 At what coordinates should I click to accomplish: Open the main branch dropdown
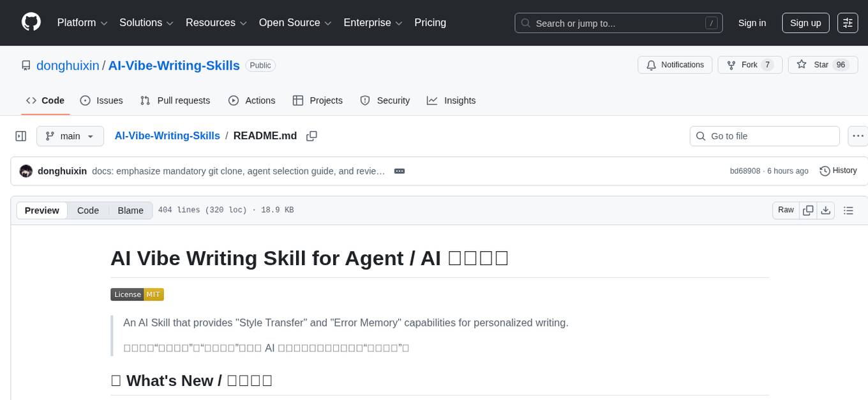(x=70, y=136)
